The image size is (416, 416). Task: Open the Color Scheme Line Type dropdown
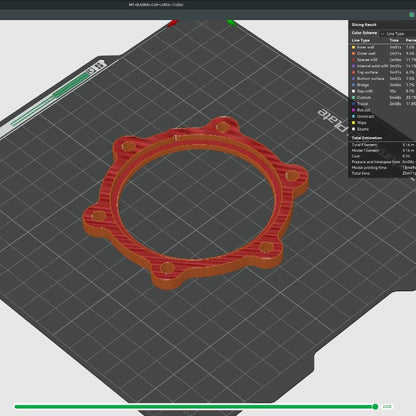pyautogui.click(x=398, y=33)
